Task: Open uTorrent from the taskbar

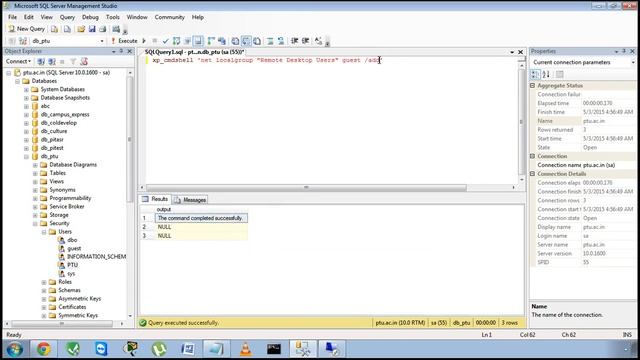Action: point(159,349)
